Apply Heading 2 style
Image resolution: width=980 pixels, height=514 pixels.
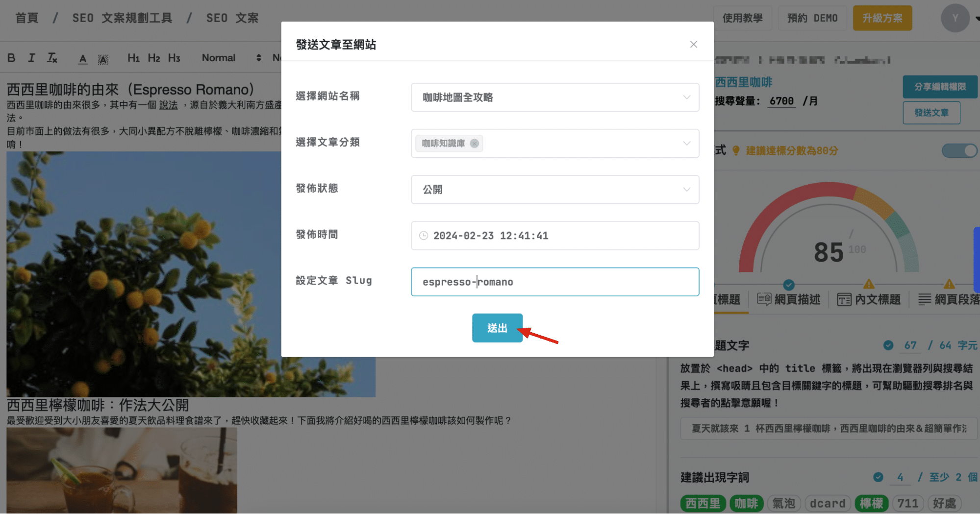[154, 58]
